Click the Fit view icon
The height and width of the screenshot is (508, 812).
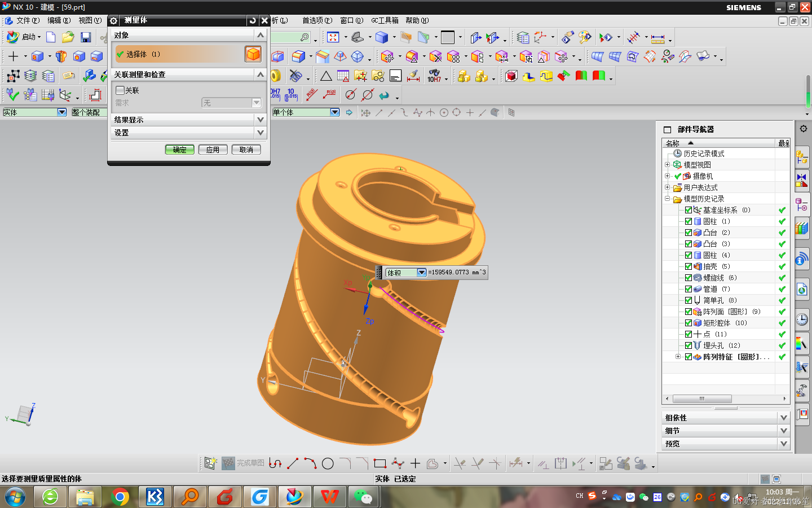pos(333,37)
